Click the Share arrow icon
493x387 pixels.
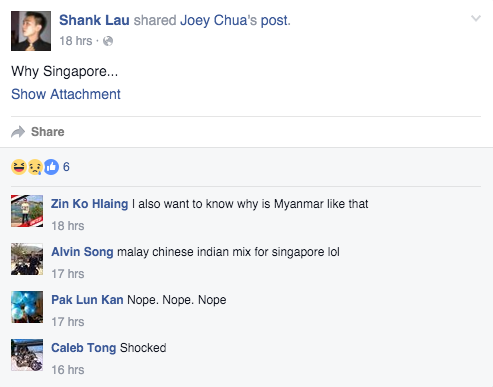[x=18, y=132]
